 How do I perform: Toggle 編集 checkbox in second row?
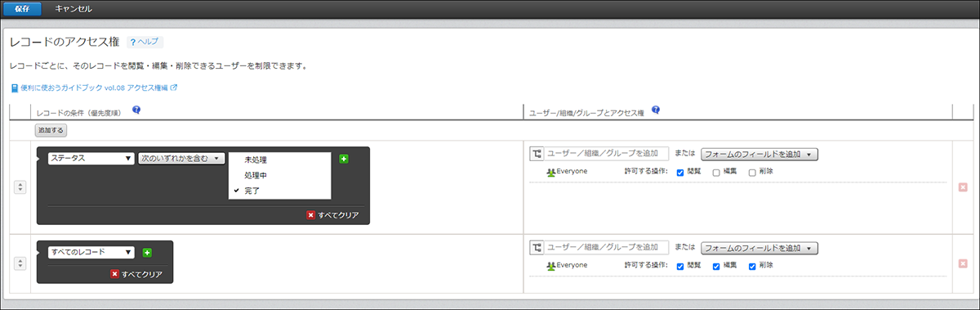(716, 266)
